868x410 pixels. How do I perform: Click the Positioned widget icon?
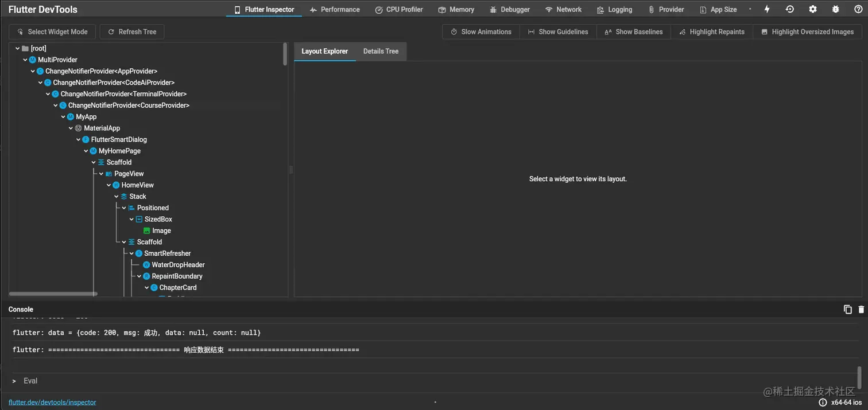click(131, 208)
